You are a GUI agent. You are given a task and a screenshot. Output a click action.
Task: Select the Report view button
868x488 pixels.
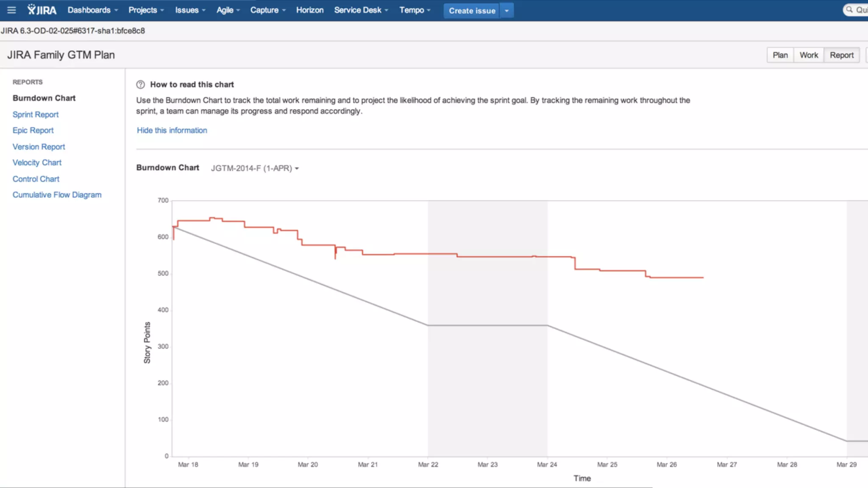[841, 55]
